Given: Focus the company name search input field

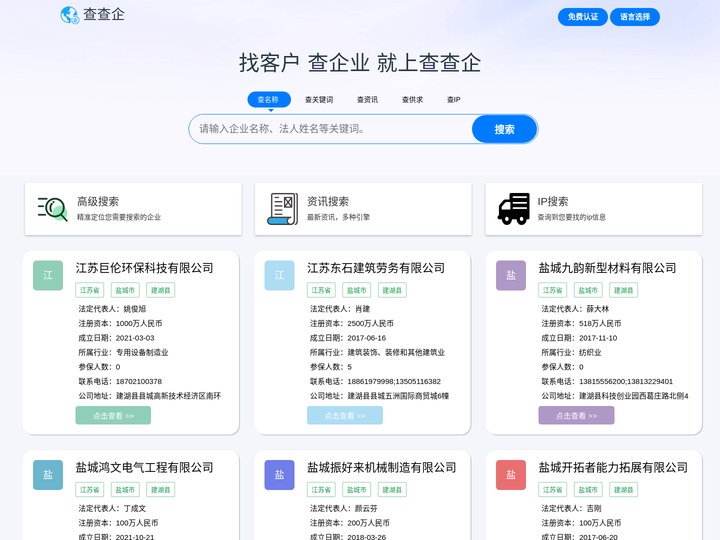Looking at the screenshot, I should click(331, 129).
